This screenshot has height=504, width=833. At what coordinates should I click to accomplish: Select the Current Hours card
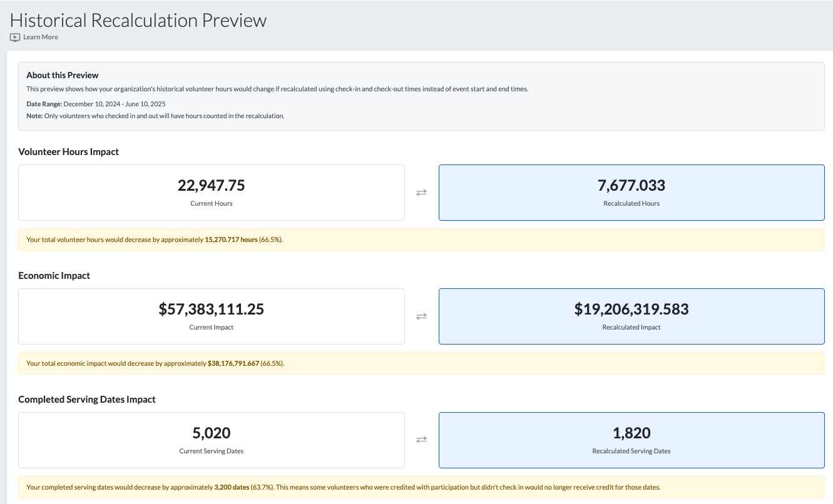[x=212, y=193]
